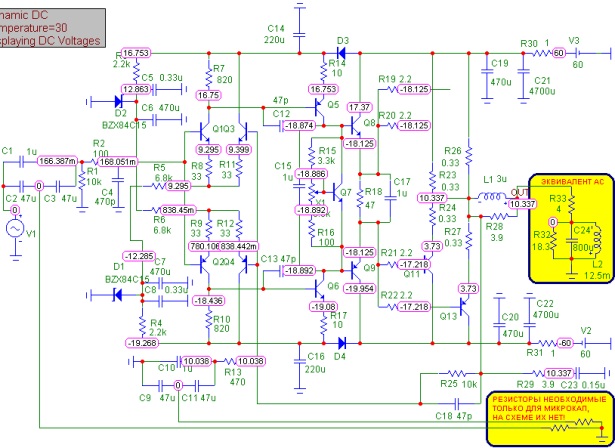Click the -12.285 node voltage label
Screen dimensions: 615x448
tap(139, 257)
